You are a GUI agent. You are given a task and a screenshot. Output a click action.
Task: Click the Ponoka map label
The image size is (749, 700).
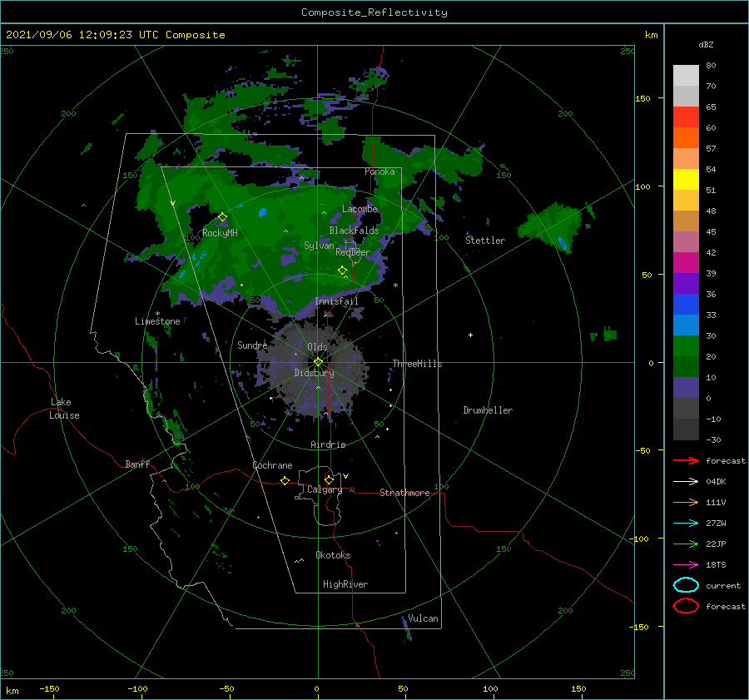(x=379, y=171)
